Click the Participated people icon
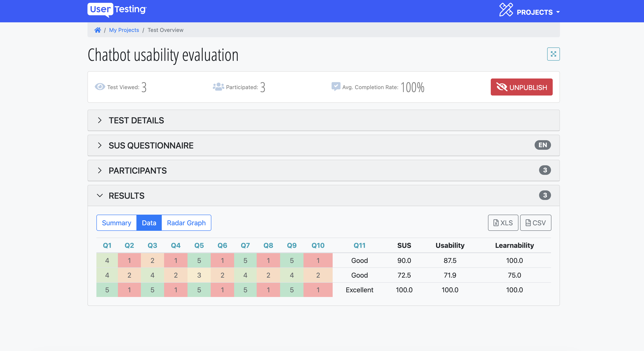Image resolution: width=644 pixels, height=351 pixels. [x=218, y=87]
